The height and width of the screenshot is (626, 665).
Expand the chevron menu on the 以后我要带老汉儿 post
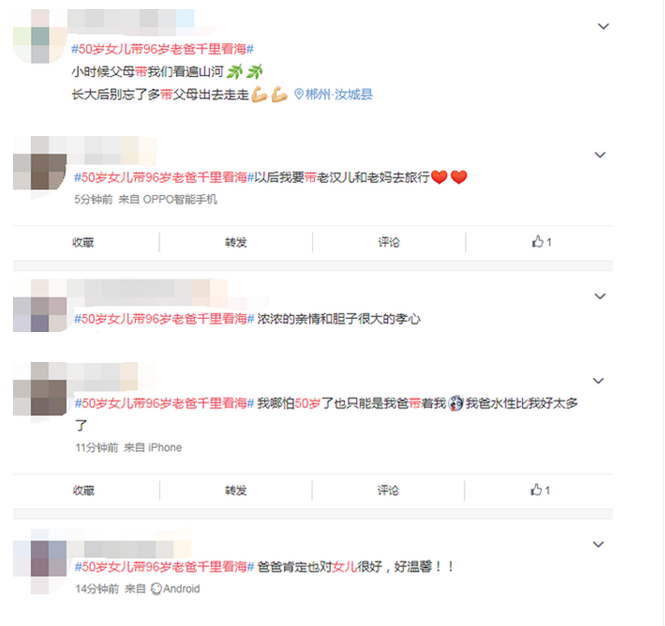tap(600, 155)
